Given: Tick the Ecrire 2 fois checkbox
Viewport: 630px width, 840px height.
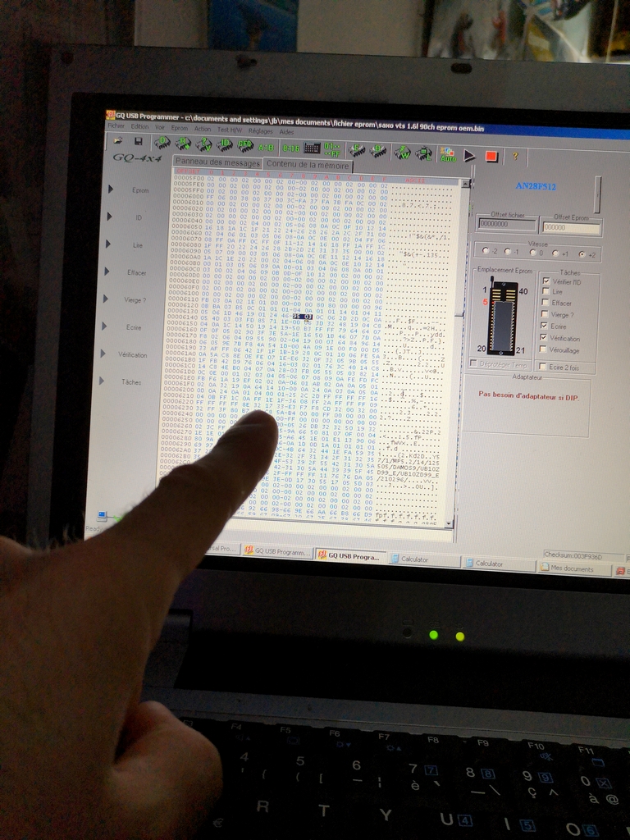Looking at the screenshot, I should 543,367.
